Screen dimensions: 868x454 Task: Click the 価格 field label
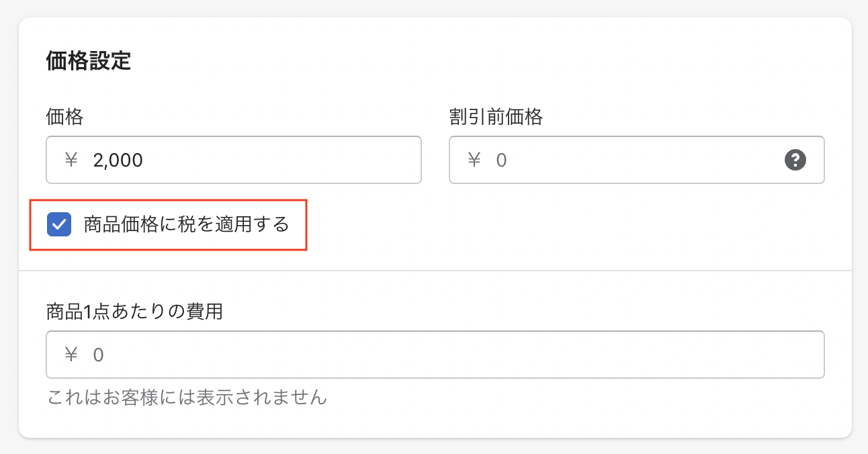64,117
